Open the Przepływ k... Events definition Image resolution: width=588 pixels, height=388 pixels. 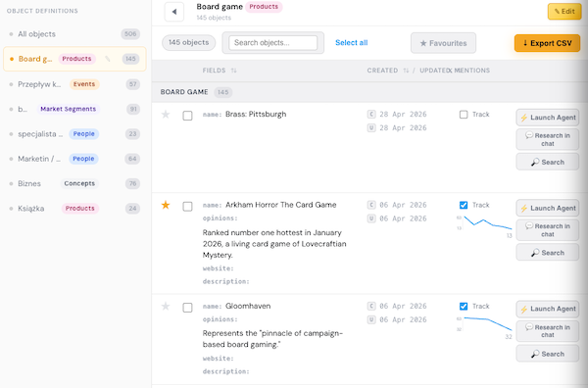tap(74, 84)
